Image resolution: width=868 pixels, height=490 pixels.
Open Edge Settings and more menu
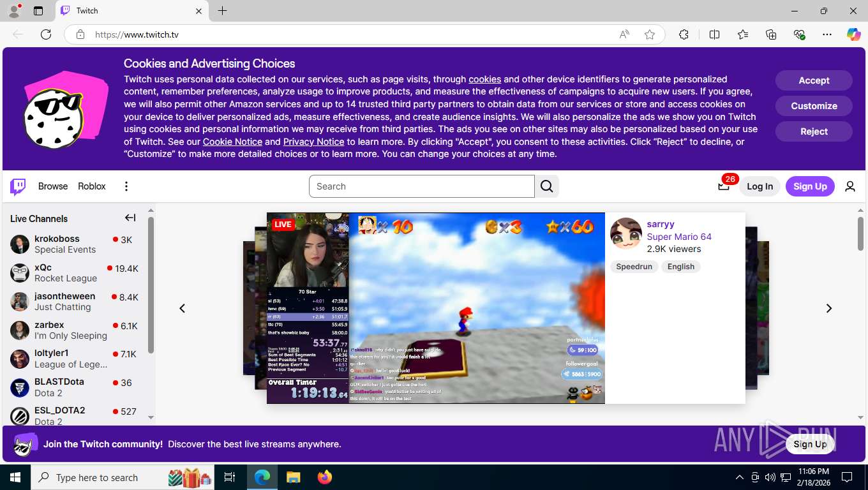point(827,34)
